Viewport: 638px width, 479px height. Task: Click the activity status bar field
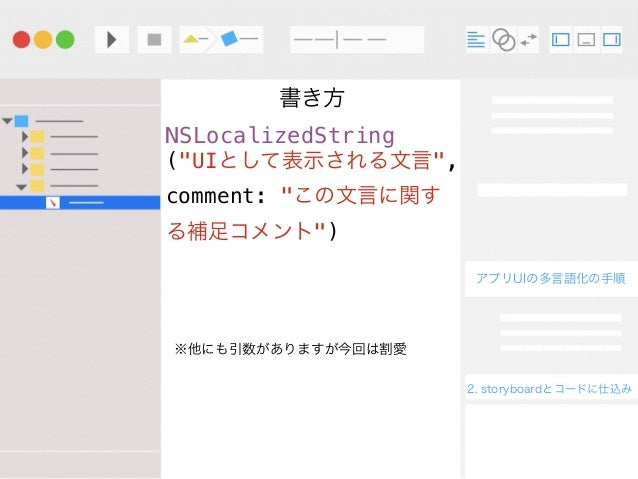point(357,40)
